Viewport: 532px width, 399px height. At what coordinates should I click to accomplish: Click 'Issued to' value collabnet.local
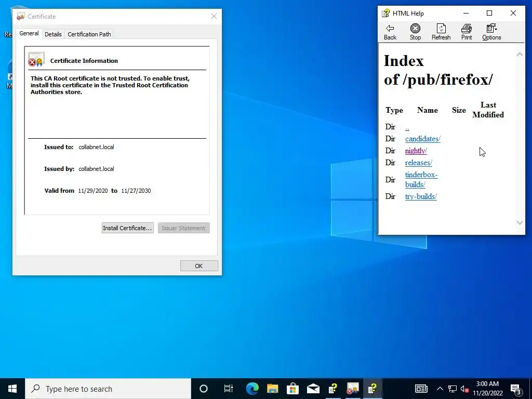pos(96,147)
